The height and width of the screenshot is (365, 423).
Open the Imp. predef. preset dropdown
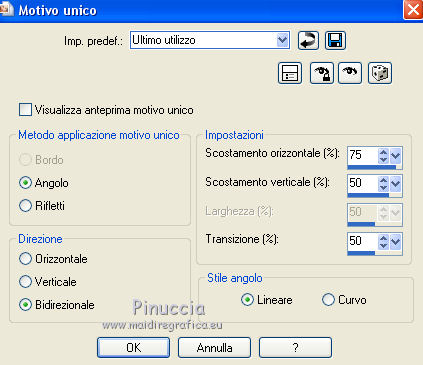click(282, 40)
